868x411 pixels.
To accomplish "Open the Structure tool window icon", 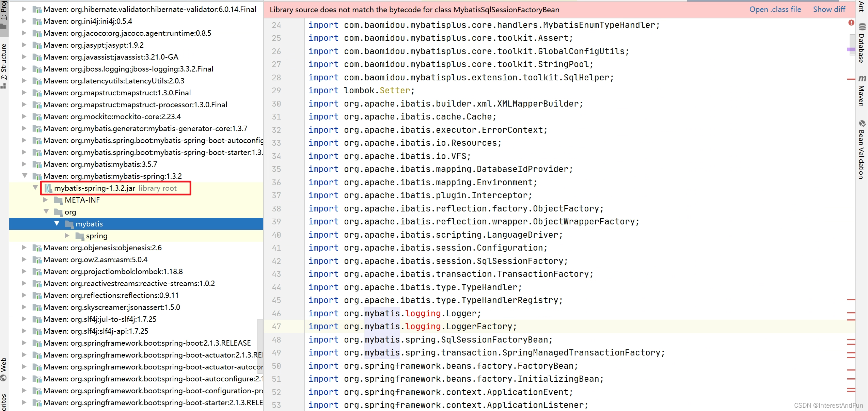I will (3, 86).
